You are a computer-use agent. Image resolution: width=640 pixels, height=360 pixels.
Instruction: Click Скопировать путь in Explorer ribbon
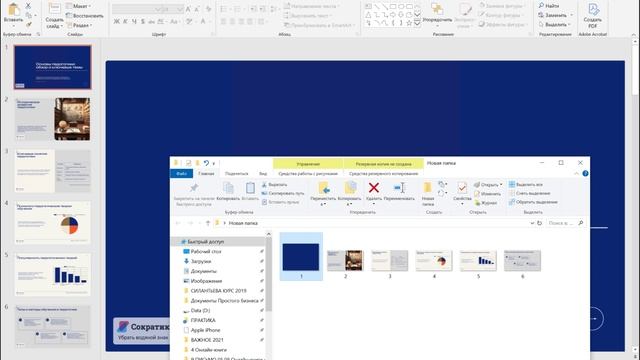(x=283, y=193)
